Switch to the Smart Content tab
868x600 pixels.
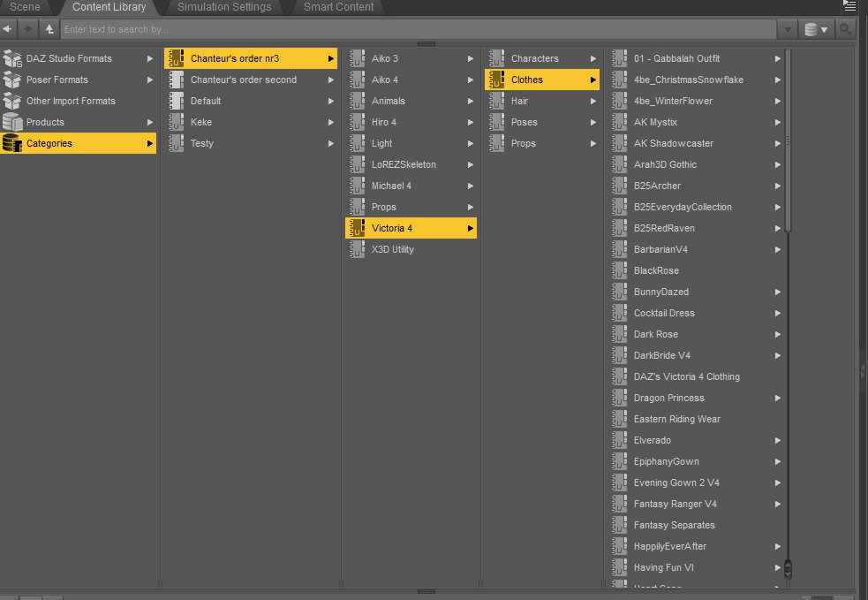338,7
